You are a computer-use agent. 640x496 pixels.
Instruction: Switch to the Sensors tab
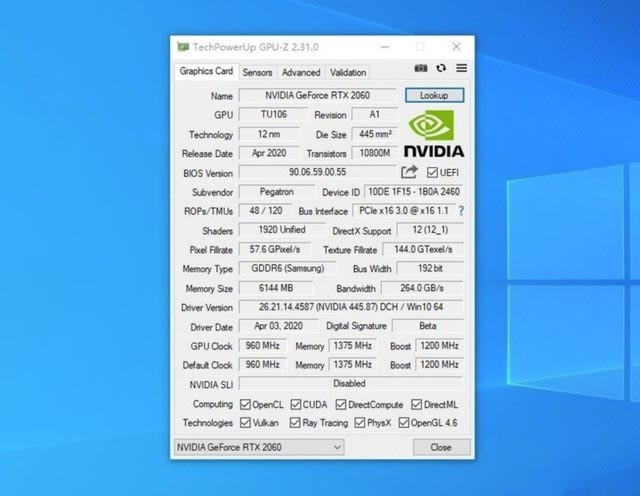(x=257, y=73)
